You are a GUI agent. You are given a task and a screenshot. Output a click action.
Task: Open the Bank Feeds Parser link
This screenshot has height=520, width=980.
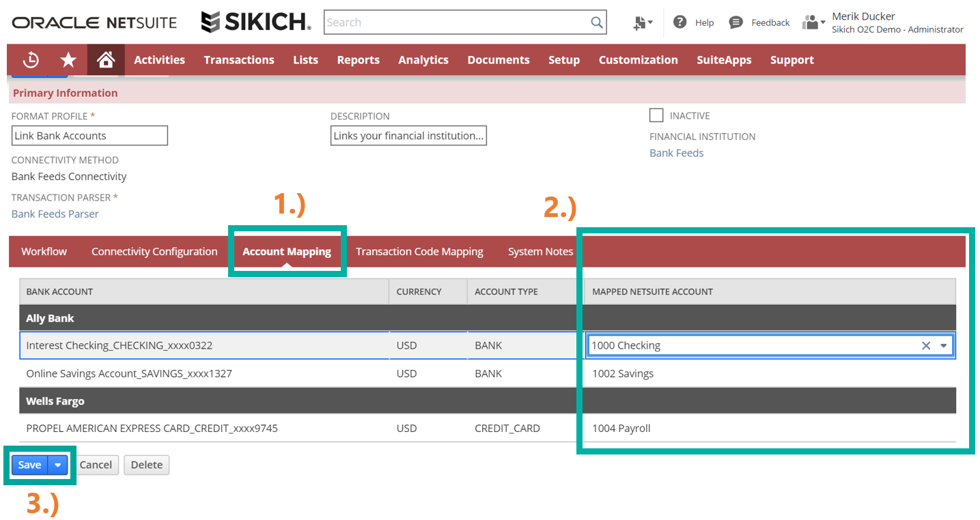[55, 214]
